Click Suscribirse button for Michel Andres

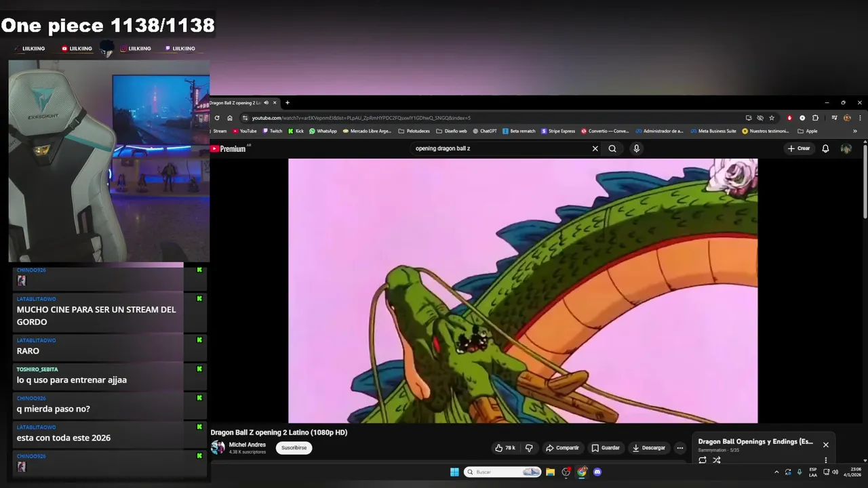click(x=294, y=448)
